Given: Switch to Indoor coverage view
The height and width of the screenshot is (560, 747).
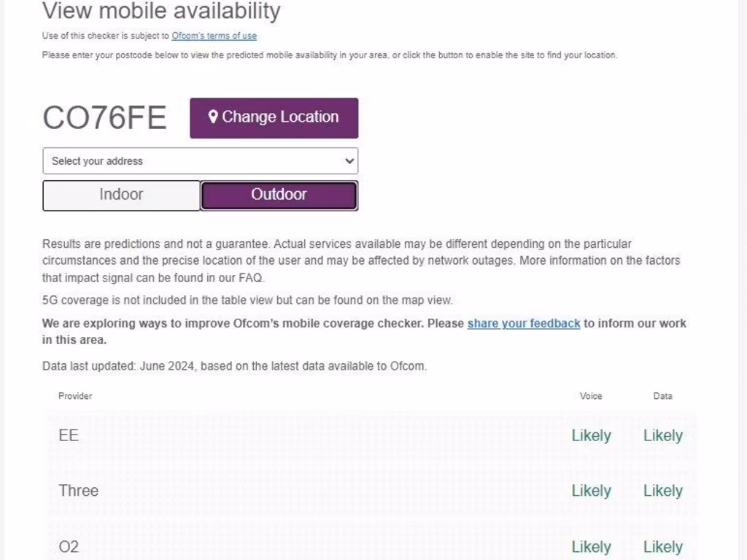Looking at the screenshot, I should coord(121,195).
